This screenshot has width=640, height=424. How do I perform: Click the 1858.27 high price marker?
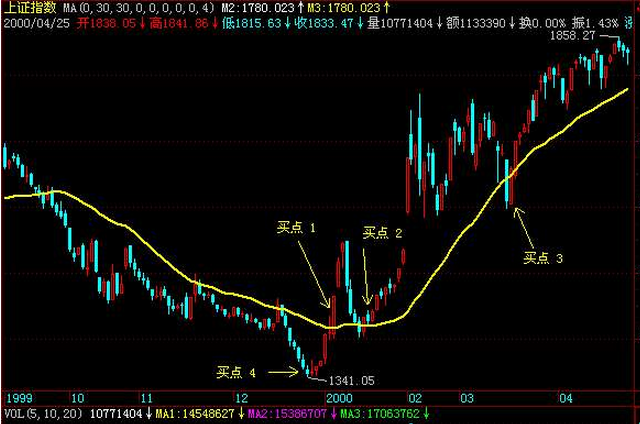click(x=575, y=35)
